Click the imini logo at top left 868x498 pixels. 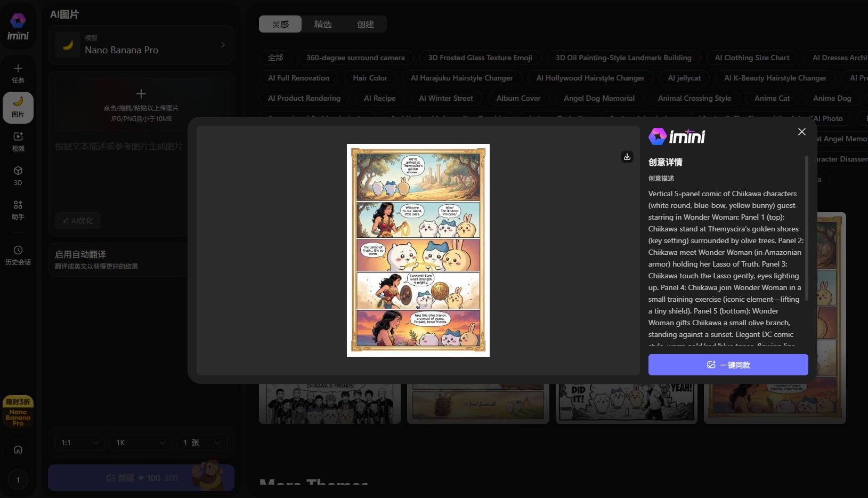pyautogui.click(x=18, y=27)
